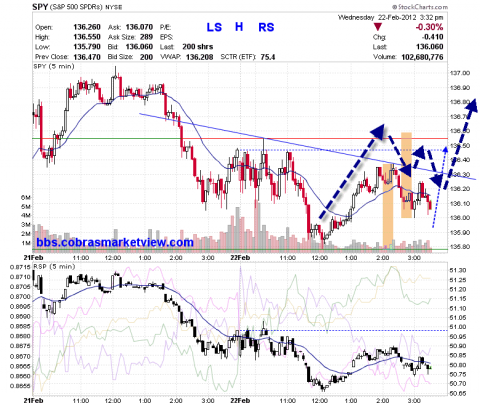Click the 51.30 axis label in RSP panel
Viewport: 480px width, 406px height.
click(458, 270)
